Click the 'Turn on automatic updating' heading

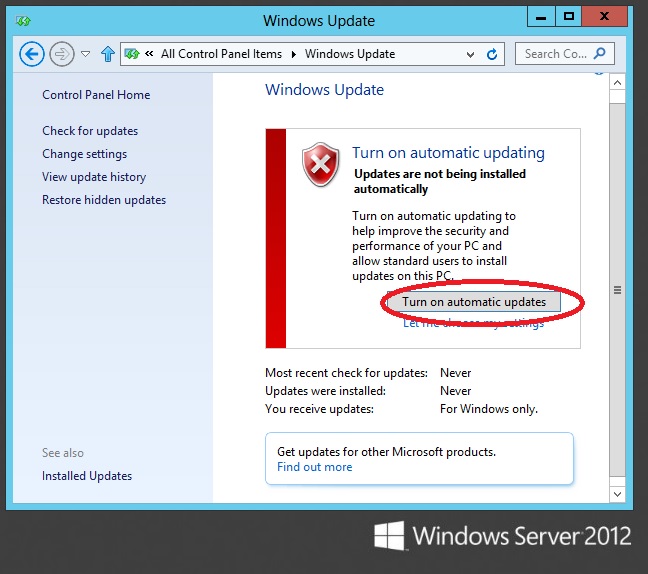pyautogui.click(x=448, y=153)
